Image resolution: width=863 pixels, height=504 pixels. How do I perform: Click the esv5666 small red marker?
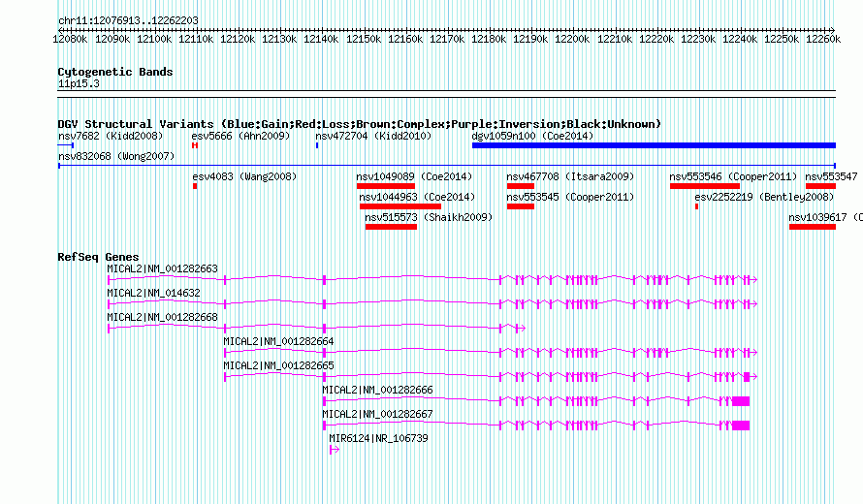click(x=195, y=145)
